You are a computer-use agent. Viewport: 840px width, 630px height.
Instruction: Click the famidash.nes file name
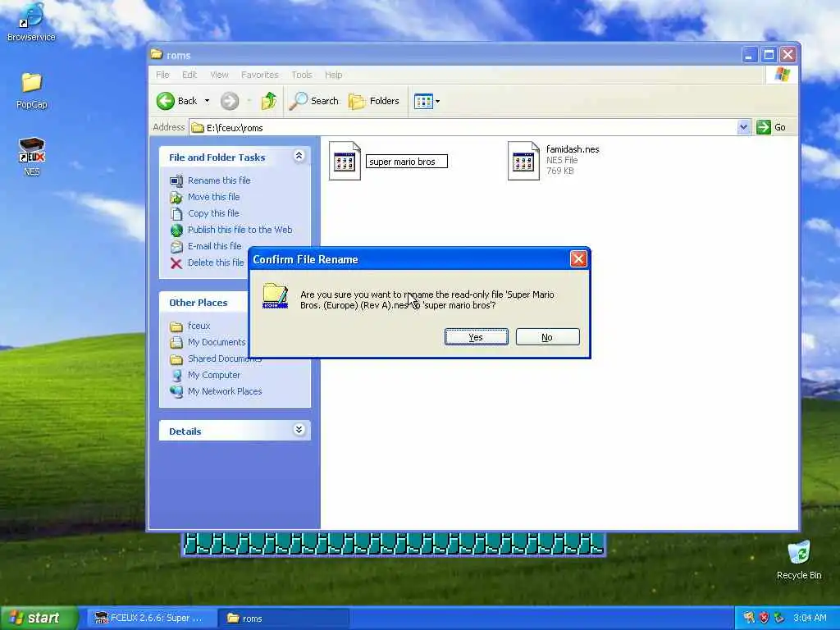[573, 149]
